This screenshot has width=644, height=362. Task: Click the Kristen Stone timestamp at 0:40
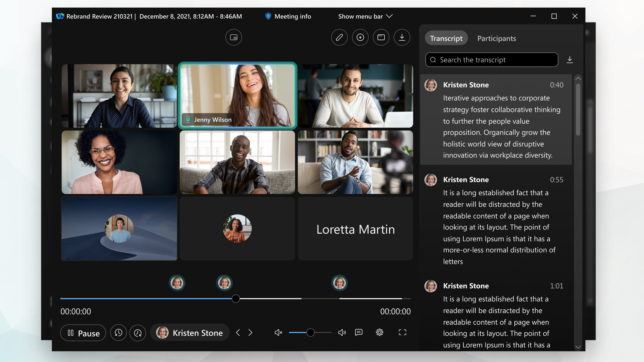[x=556, y=85]
